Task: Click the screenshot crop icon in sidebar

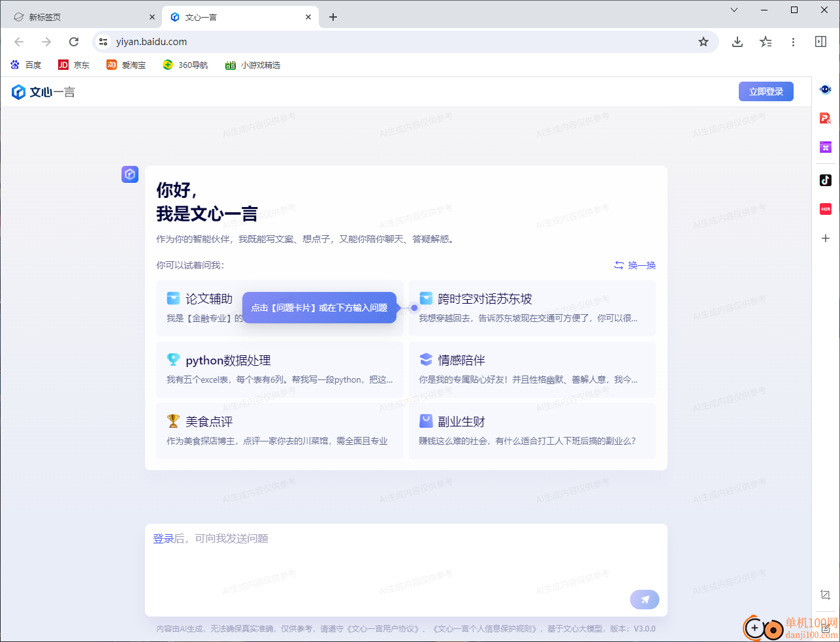Action: click(826, 594)
